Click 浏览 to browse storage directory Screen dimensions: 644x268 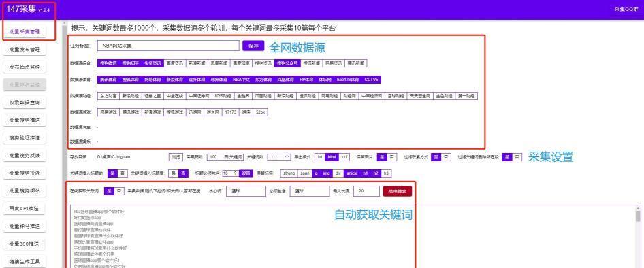[176, 156]
